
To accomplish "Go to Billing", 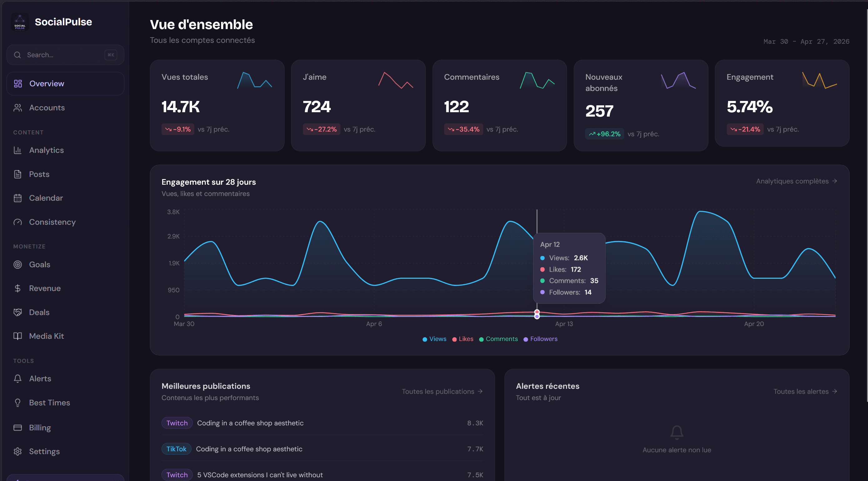I will [65, 428].
